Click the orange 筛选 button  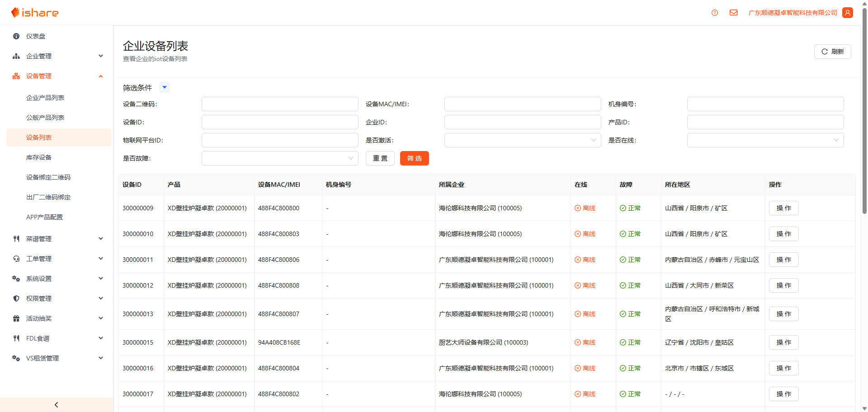414,158
